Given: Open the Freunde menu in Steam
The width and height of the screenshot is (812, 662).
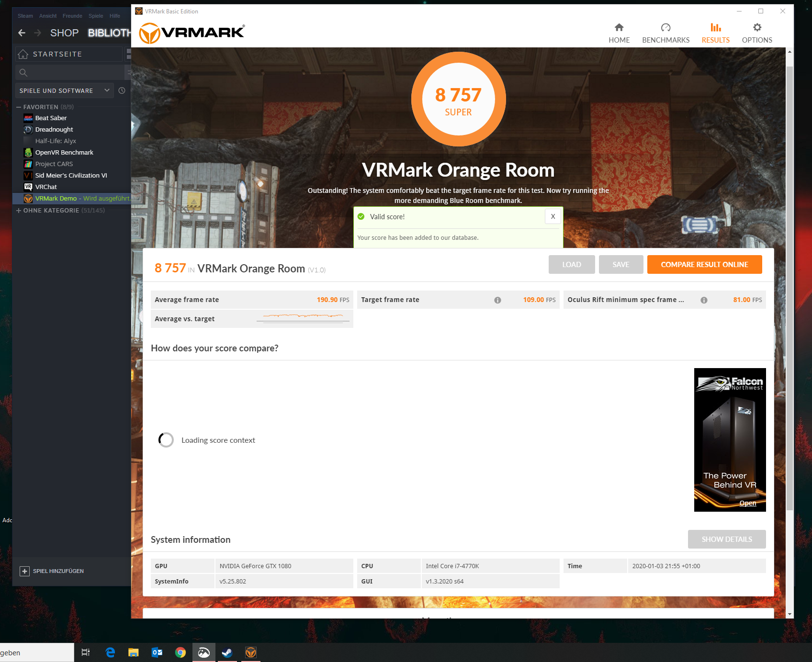Looking at the screenshot, I should click(72, 16).
